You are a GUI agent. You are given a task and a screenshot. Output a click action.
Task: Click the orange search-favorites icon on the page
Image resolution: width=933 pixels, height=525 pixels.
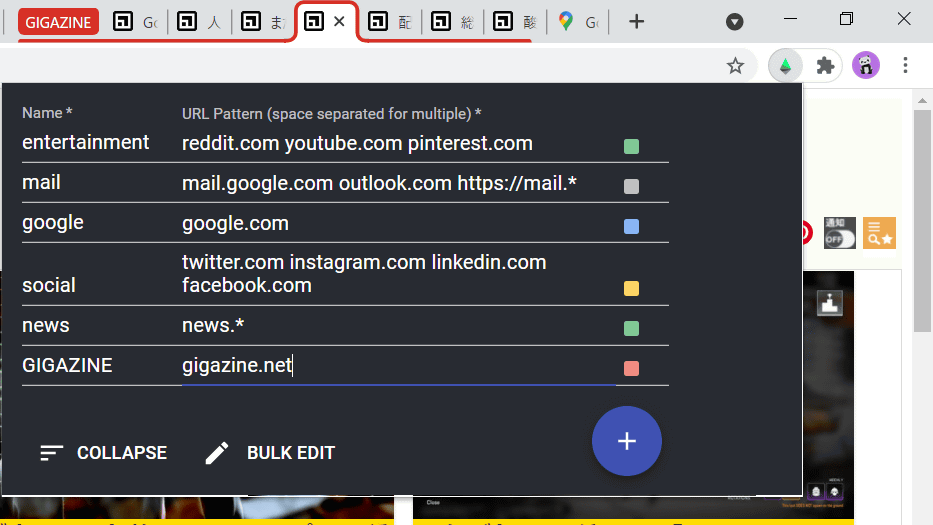[x=879, y=233]
